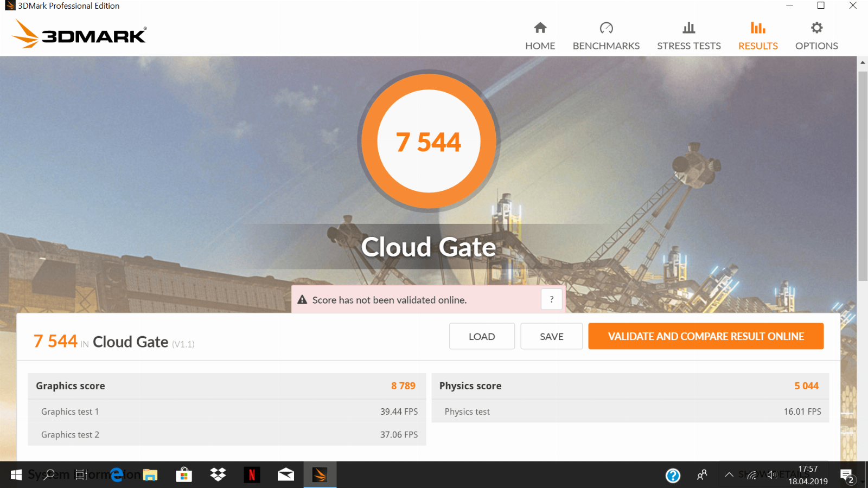Click the Cloud Gate version (V1.1) label

pyautogui.click(x=183, y=344)
